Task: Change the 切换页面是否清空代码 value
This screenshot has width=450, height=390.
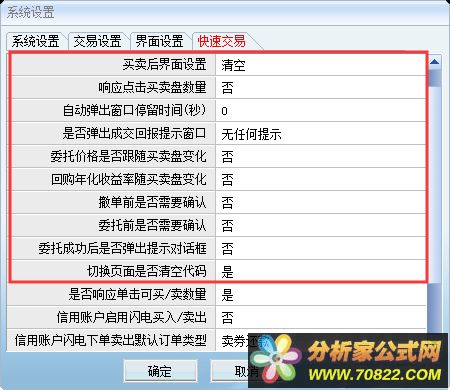Action: [321, 272]
